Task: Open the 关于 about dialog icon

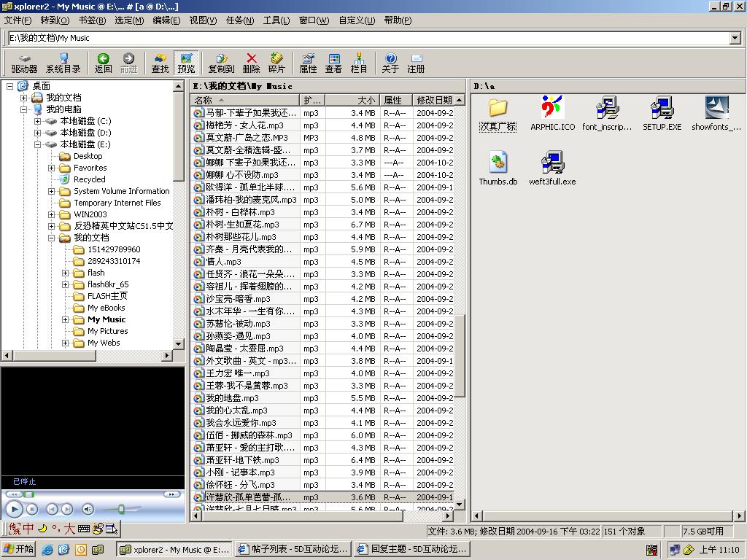Action: (x=390, y=63)
